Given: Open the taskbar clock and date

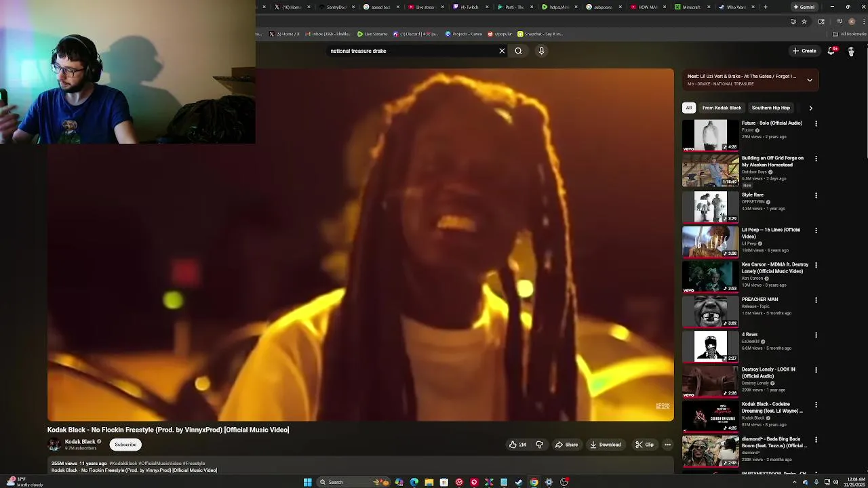Looking at the screenshot, I should (854, 482).
